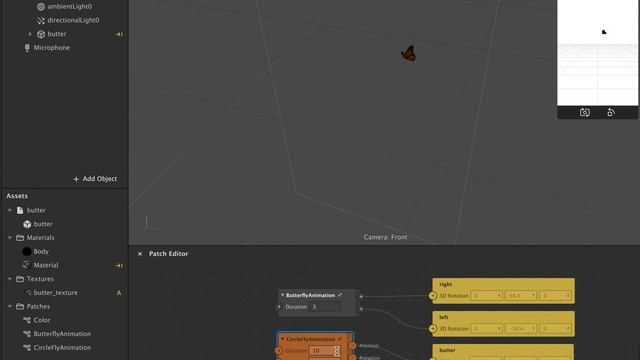Image resolution: width=640 pixels, height=360 pixels.
Task: Click the butter mesh cube icon in Assets
Action: pos(27,224)
